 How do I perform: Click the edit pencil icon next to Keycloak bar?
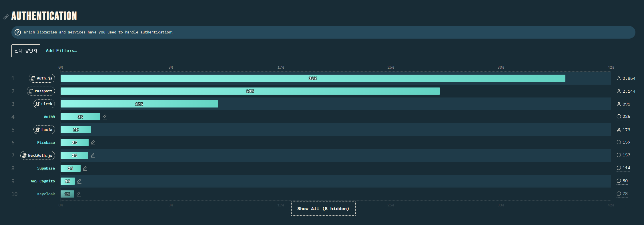(x=79, y=194)
